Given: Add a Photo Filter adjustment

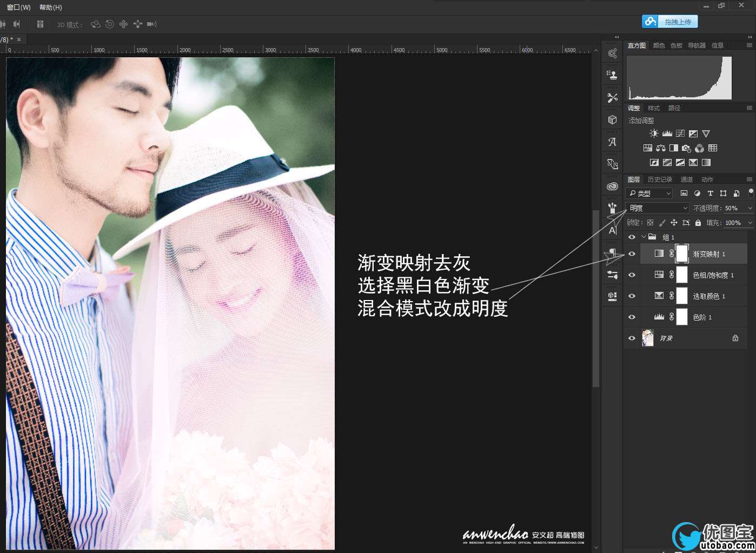Looking at the screenshot, I should [x=687, y=148].
